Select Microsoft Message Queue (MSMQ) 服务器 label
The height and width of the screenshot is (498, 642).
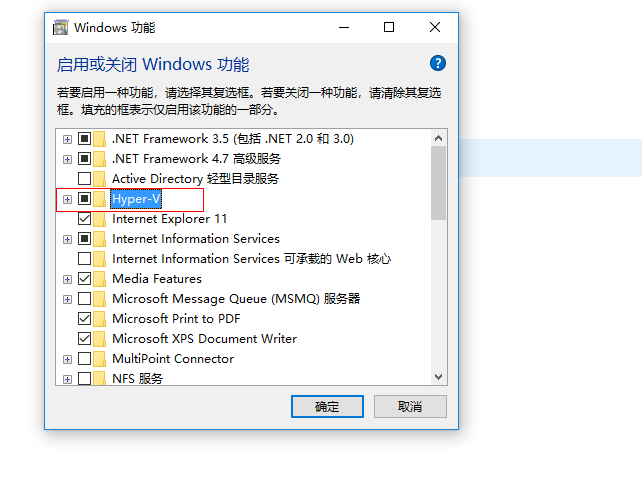click(236, 299)
